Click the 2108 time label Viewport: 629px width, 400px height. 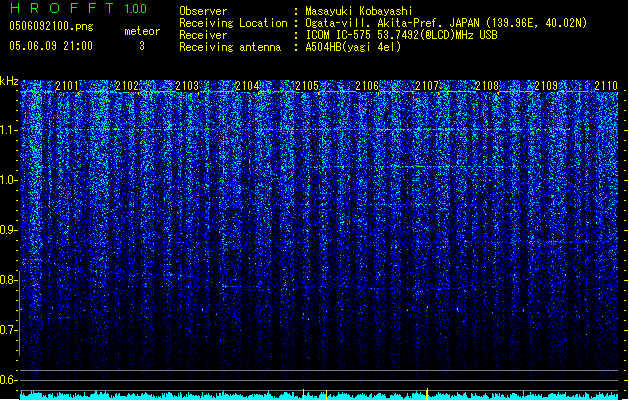click(487, 86)
